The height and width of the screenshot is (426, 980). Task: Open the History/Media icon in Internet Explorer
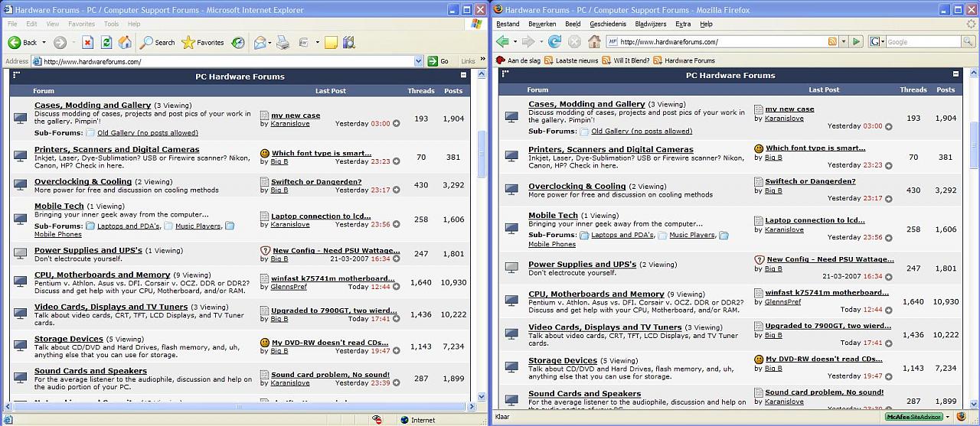pos(238,42)
